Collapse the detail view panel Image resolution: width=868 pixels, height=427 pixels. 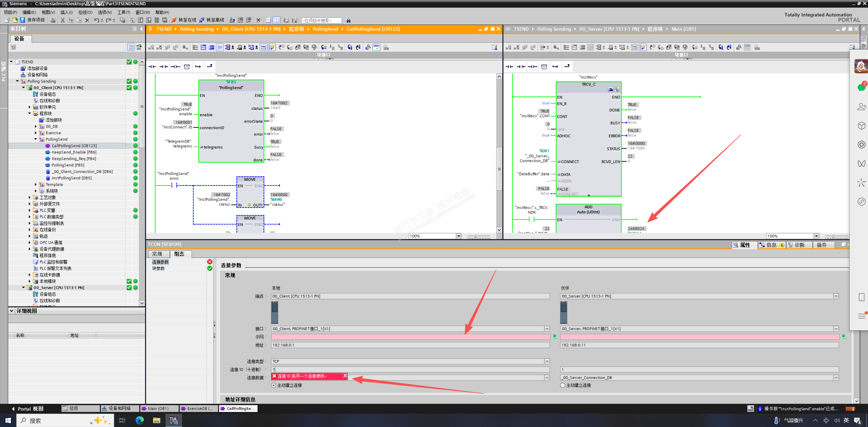(12, 311)
